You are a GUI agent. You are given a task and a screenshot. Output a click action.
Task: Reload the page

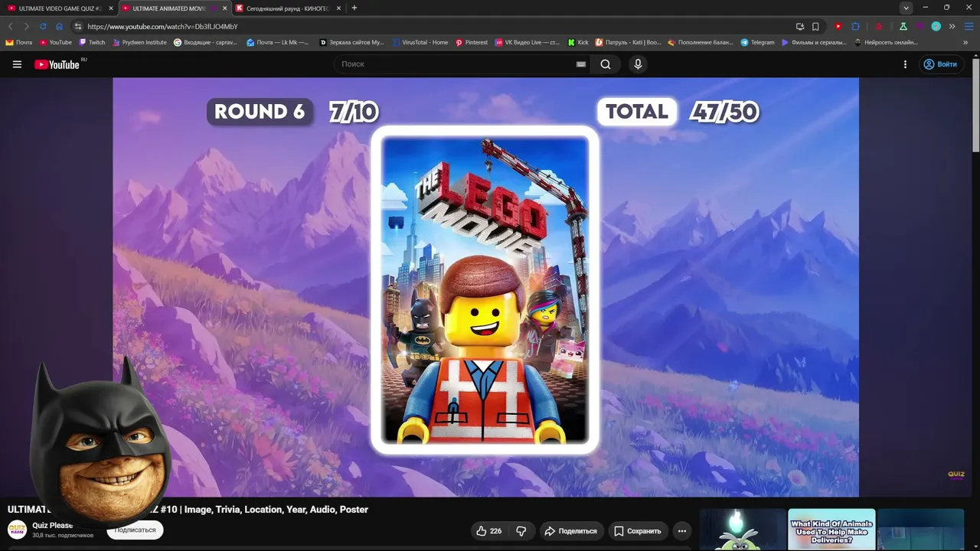43,26
